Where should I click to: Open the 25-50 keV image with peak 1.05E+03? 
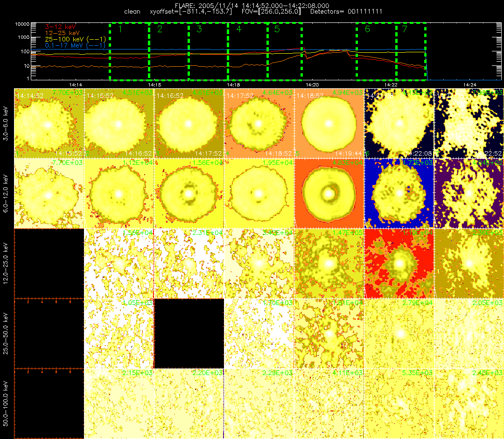[x=119, y=334]
